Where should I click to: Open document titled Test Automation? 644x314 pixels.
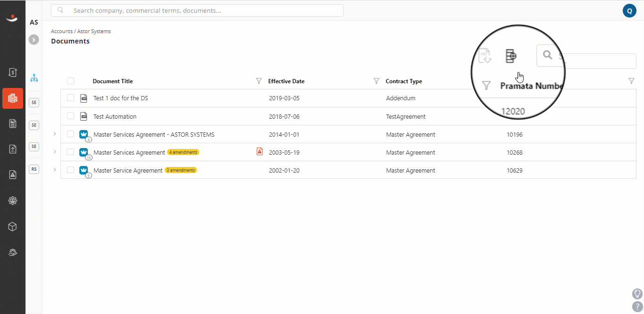[115, 116]
